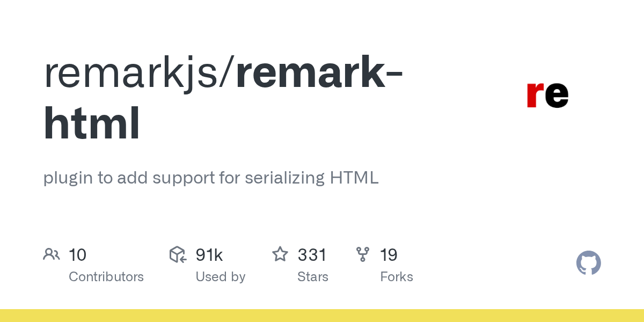This screenshot has height=322, width=644.
Task: Click the Forks branch icon
Action: pyautogui.click(x=363, y=254)
